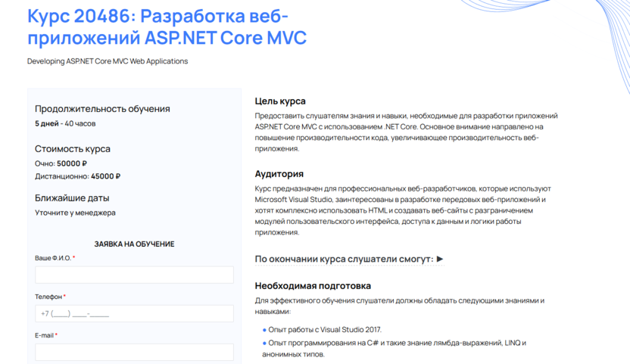This screenshot has height=364, width=630.
Task: Click the 'E-mail' field label
Action: click(45, 335)
